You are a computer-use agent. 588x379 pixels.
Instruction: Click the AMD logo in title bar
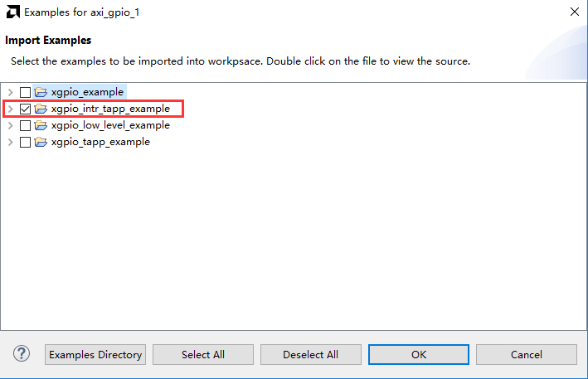tap(12, 12)
